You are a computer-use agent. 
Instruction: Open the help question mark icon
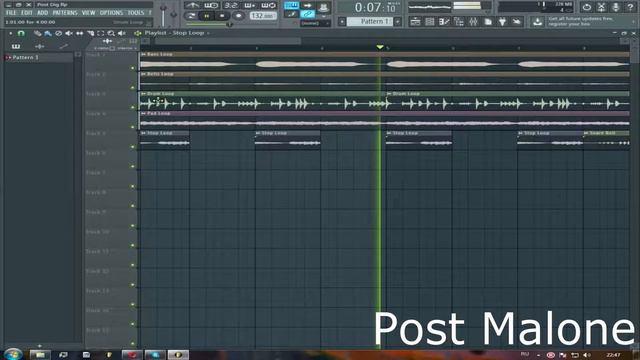631,7
